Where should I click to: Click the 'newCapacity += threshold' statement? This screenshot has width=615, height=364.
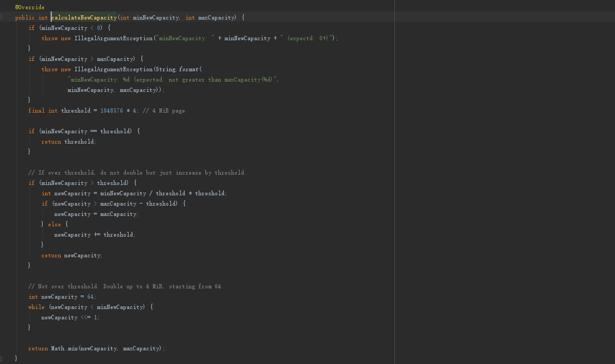(94, 235)
